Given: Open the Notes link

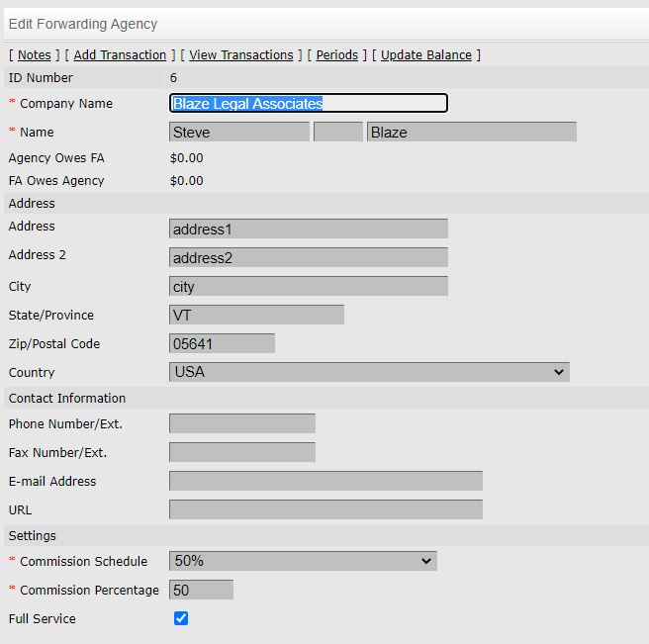Looking at the screenshot, I should 35,55.
